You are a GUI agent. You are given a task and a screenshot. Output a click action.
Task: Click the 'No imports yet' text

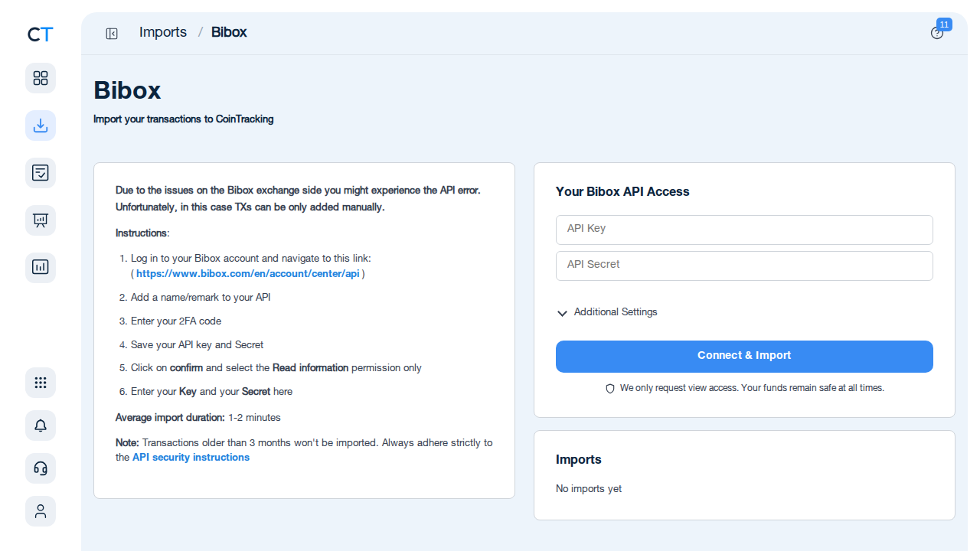589,489
